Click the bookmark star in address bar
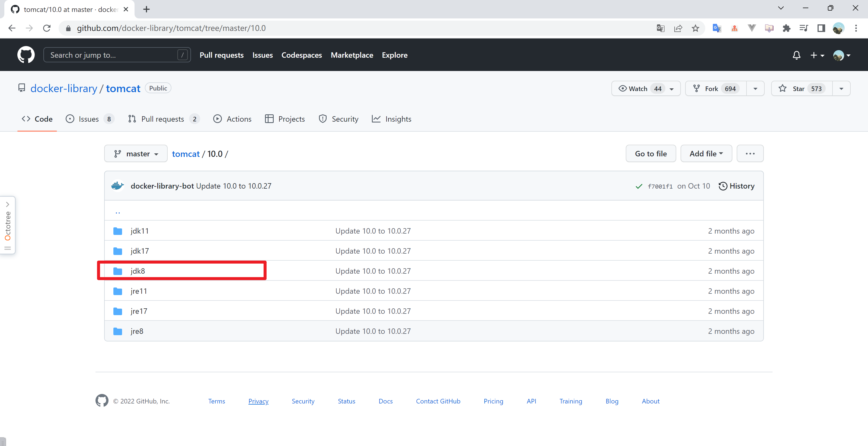This screenshot has width=868, height=446. [695, 28]
